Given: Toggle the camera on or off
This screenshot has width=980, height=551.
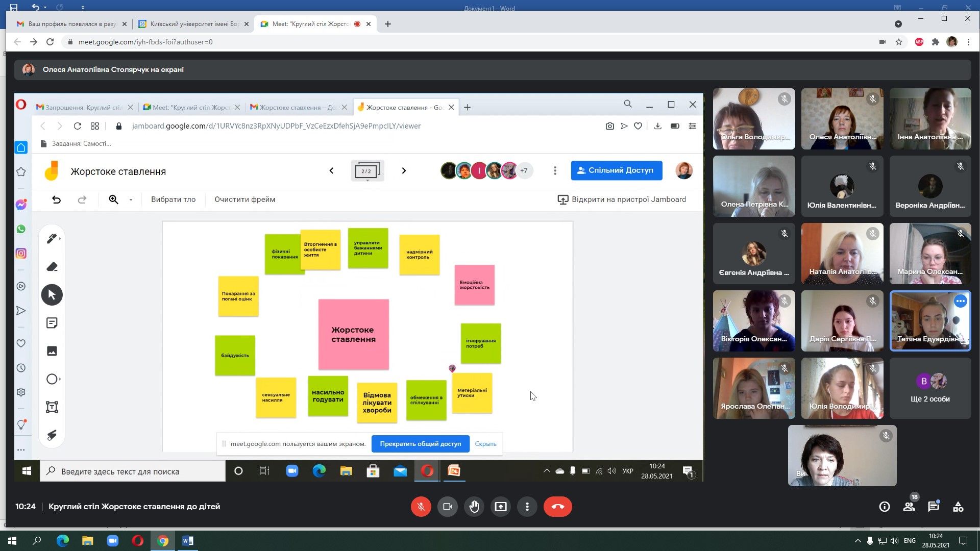Looking at the screenshot, I should [448, 507].
